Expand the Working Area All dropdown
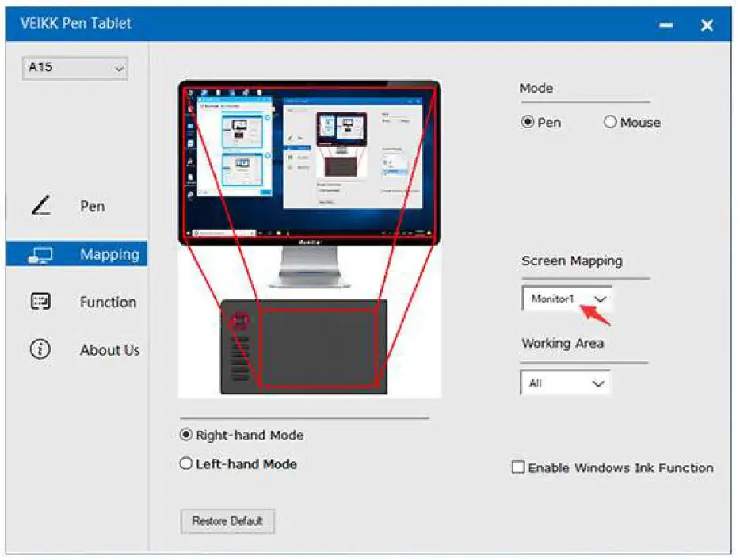The height and width of the screenshot is (560, 740). tap(565, 383)
